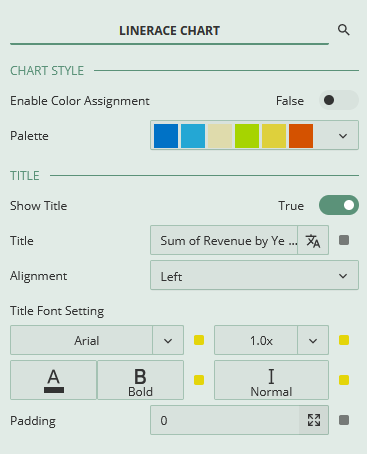Enable Color Assignment toggle switch
This screenshot has width=367, height=454.
[x=339, y=100]
